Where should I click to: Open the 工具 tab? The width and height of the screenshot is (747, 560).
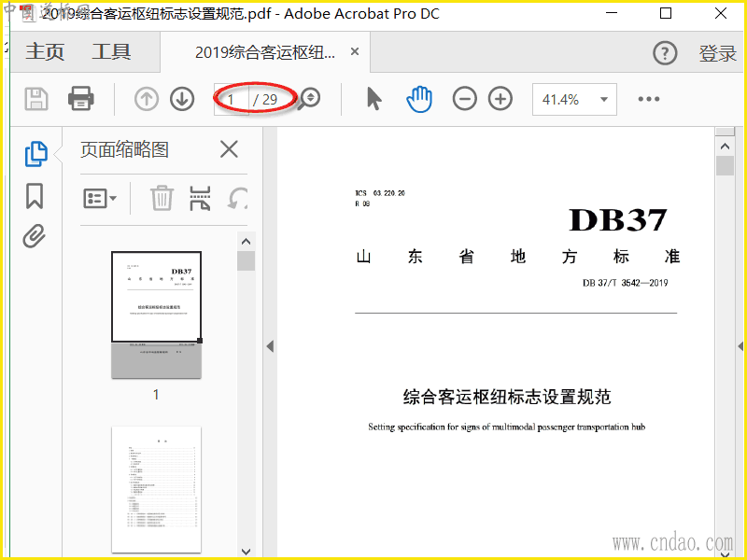tap(111, 52)
